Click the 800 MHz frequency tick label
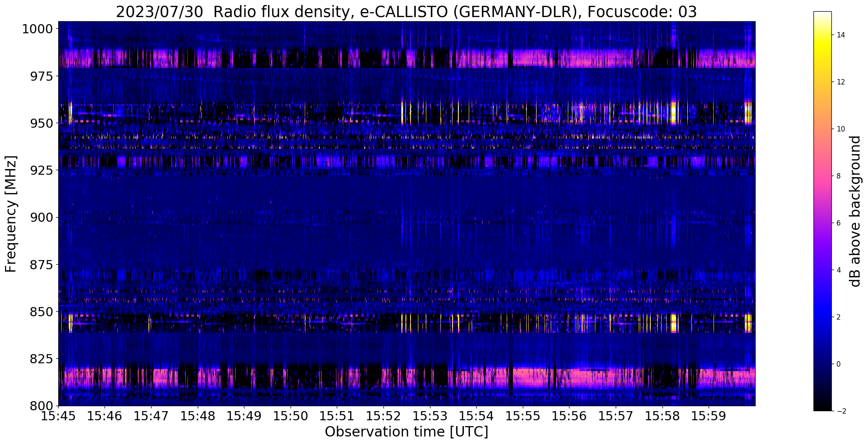868x444 pixels. point(41,405)
